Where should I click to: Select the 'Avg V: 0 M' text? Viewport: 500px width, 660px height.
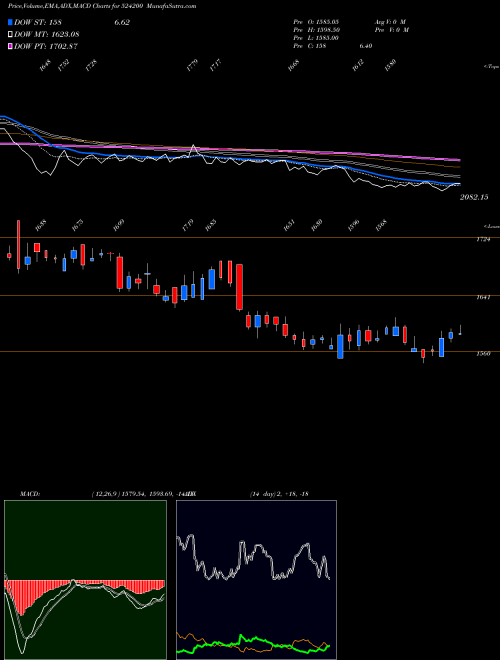click(x=390, y=21)
